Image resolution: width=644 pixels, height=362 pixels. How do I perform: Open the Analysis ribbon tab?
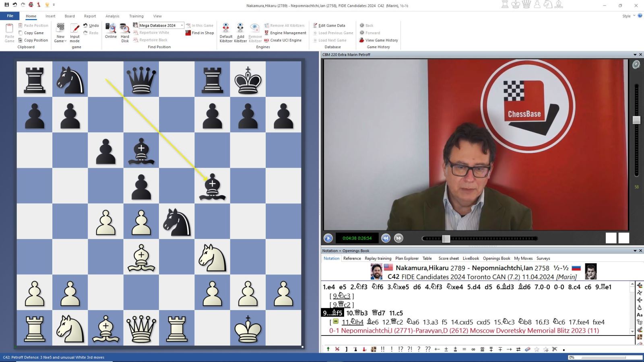112,16
